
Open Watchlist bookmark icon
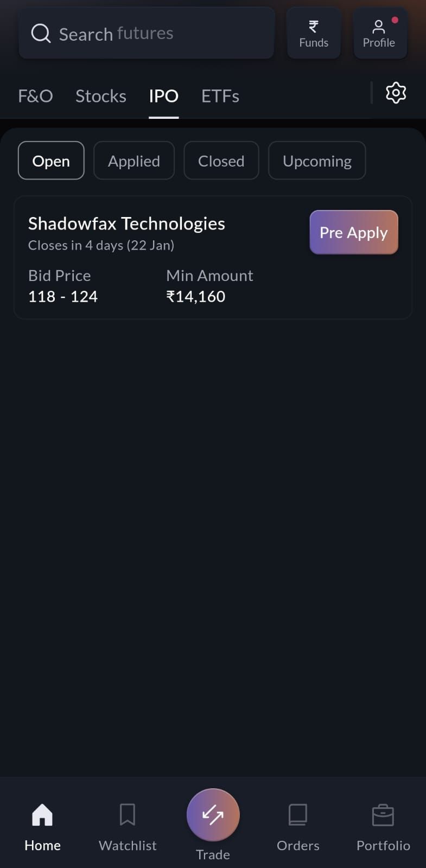coord(128,815)
